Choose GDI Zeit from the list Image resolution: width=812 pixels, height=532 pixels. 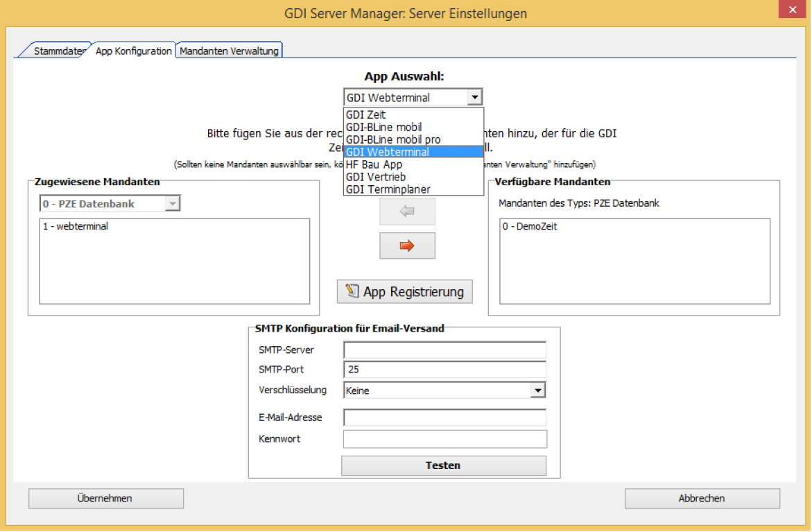pos(366,114)
